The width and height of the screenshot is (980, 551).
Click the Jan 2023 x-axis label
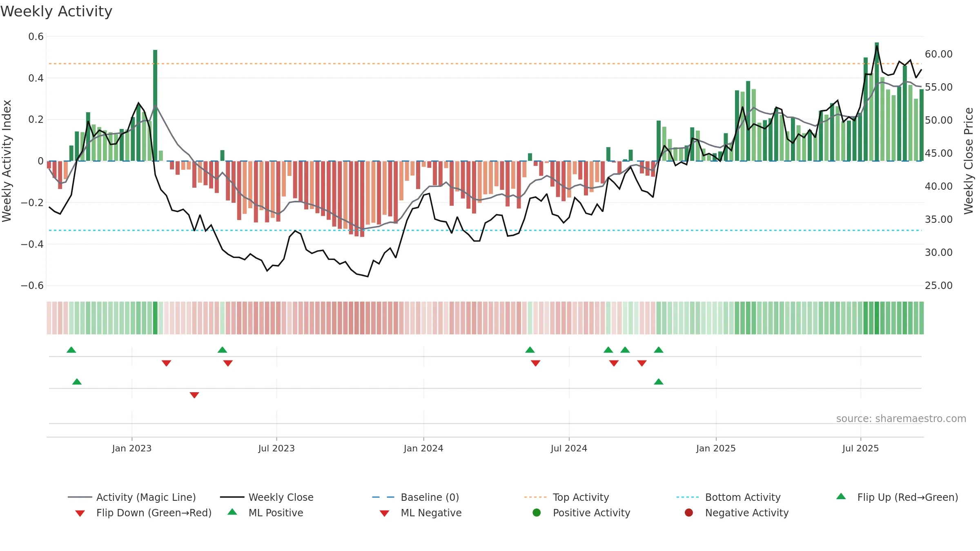pyautogui.click(x=132, y=448)
